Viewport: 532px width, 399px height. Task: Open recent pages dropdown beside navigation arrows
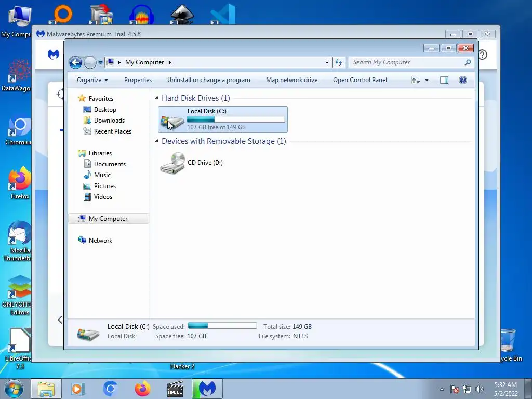[100, 63]
